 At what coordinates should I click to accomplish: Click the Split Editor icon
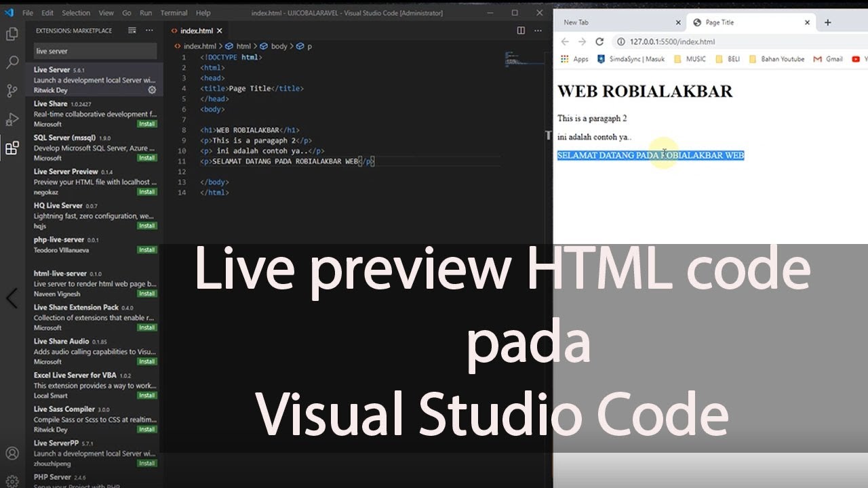click(521, 30)
